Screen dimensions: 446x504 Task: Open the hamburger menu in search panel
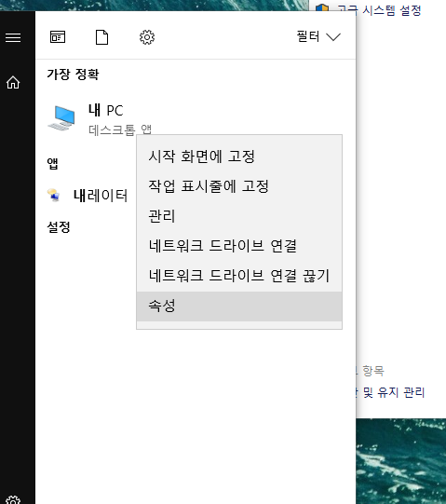pos(13,37)
